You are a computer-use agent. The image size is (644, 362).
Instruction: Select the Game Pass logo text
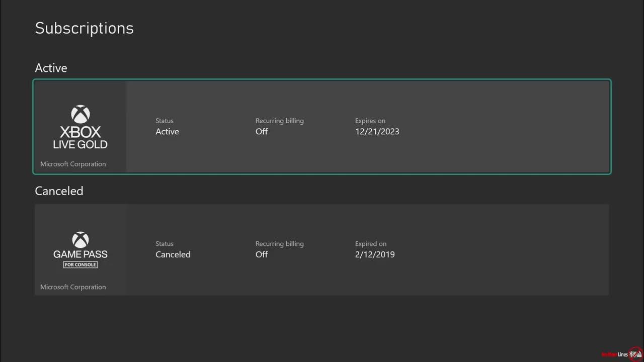point(80,254)
